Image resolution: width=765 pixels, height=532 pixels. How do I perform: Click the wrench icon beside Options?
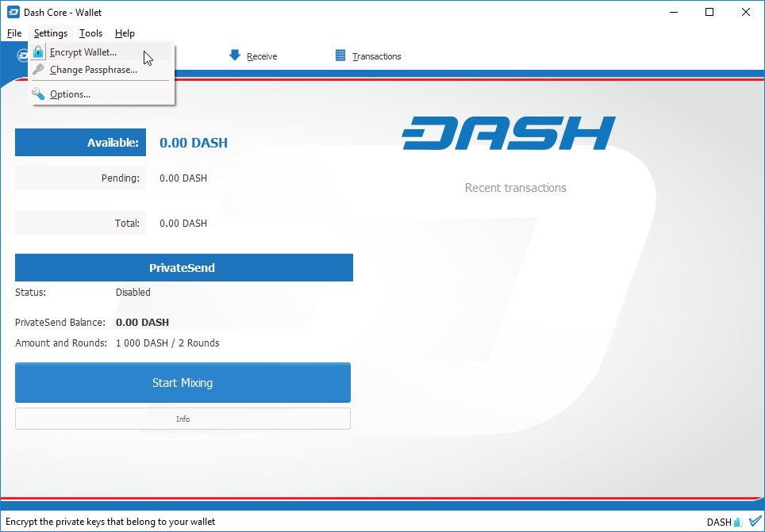tap(38, 94)
